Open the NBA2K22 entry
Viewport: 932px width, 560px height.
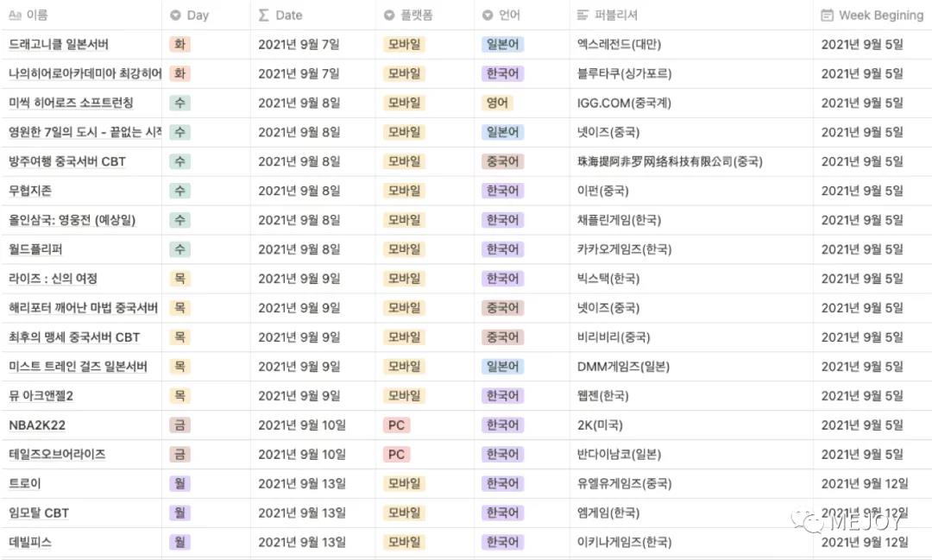[x=37, y=425]
